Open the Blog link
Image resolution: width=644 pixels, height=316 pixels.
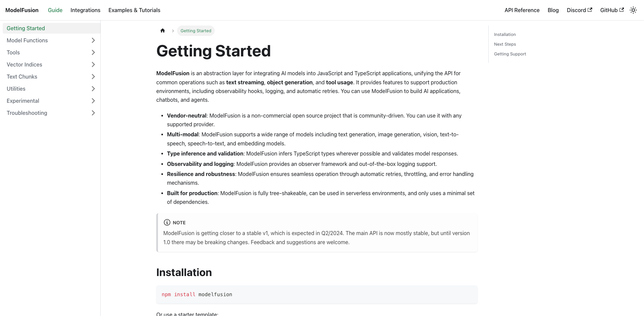point(553,10)
